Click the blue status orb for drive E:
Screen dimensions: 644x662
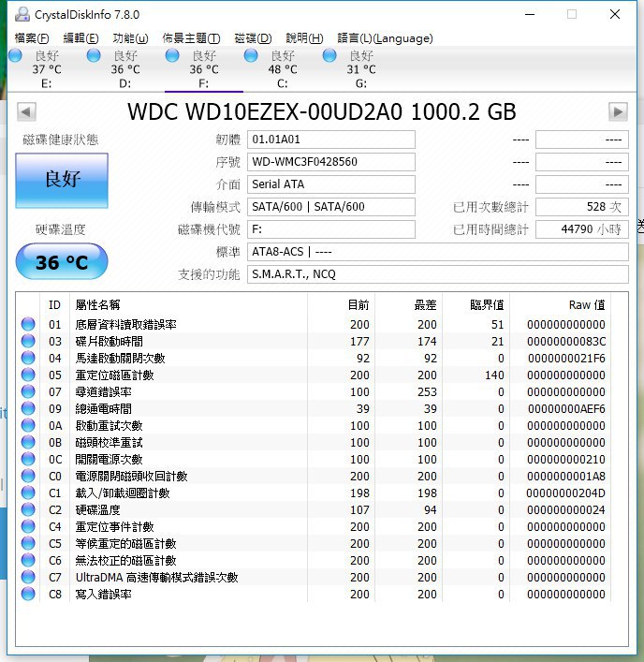click(x=15, y=56)
